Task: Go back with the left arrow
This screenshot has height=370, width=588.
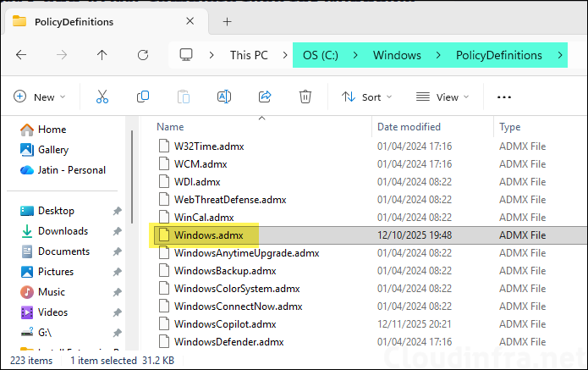Action: click(21, 55)
